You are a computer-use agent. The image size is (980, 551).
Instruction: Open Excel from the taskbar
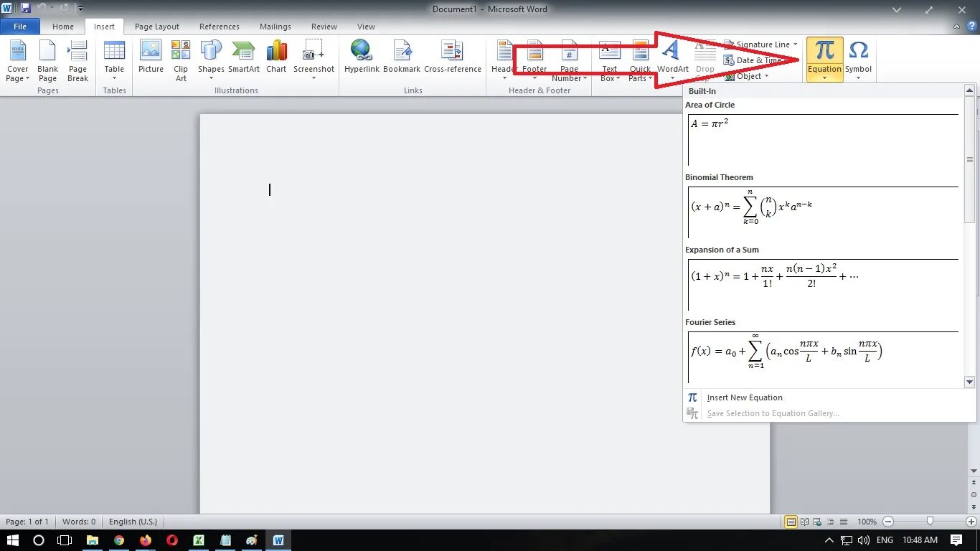[199, 540]
